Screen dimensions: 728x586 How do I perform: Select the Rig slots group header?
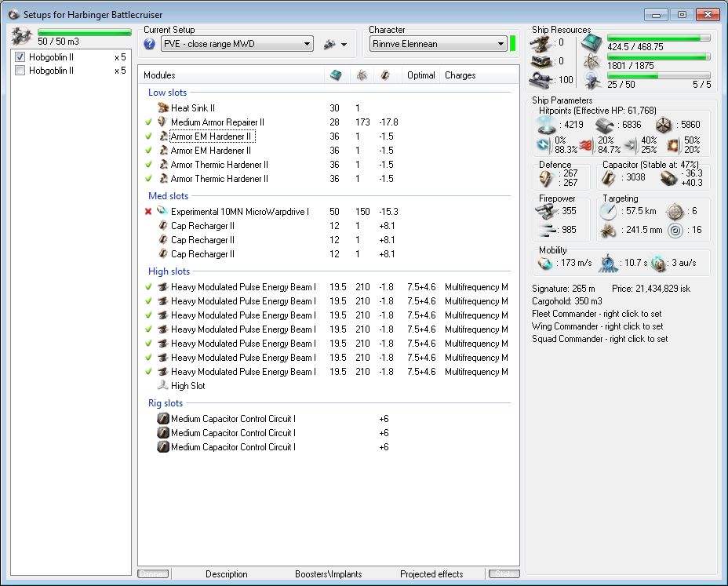pos(166,403)
